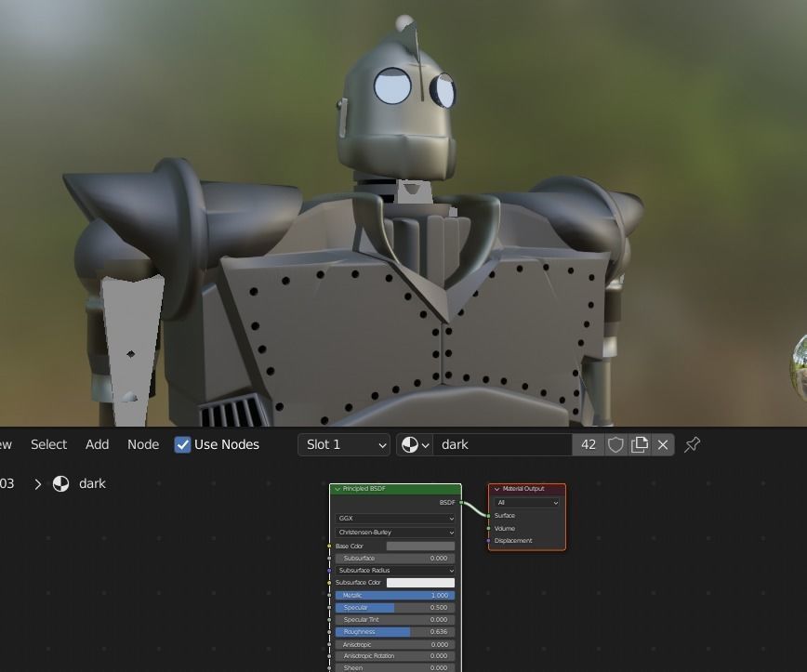Toggle the fake user shield icon
This screenshot has height=672, width=807.
point(615,444)
